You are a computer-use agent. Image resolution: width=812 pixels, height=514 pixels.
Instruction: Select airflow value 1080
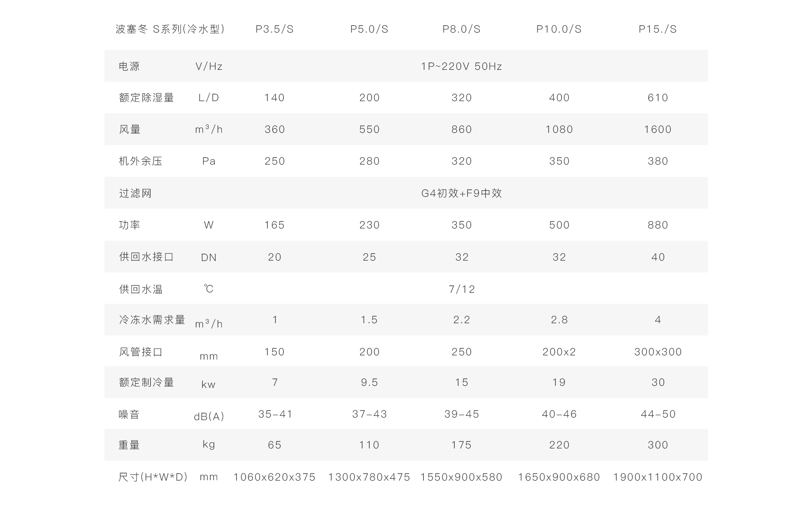(x=559, y=129)
